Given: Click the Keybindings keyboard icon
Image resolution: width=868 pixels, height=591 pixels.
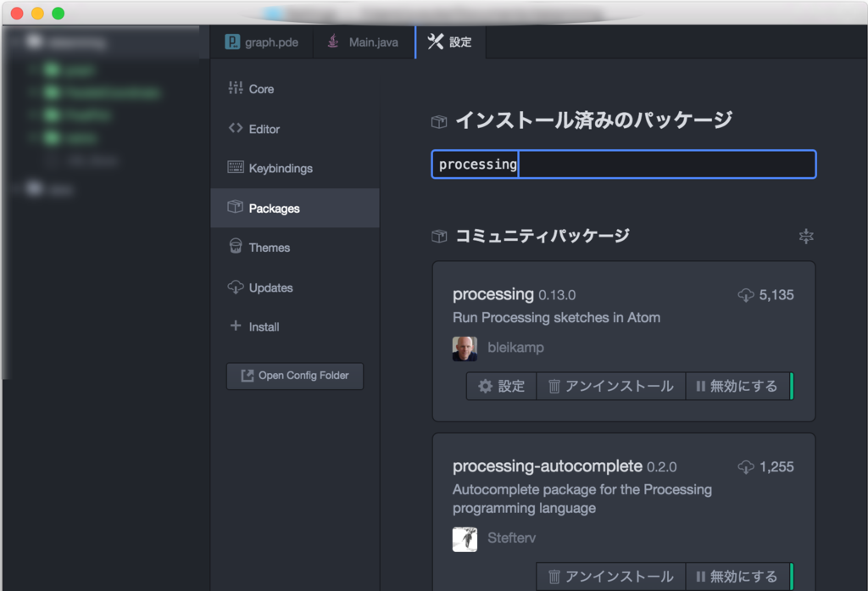Looking at the screenshot, I should [236, 167].
